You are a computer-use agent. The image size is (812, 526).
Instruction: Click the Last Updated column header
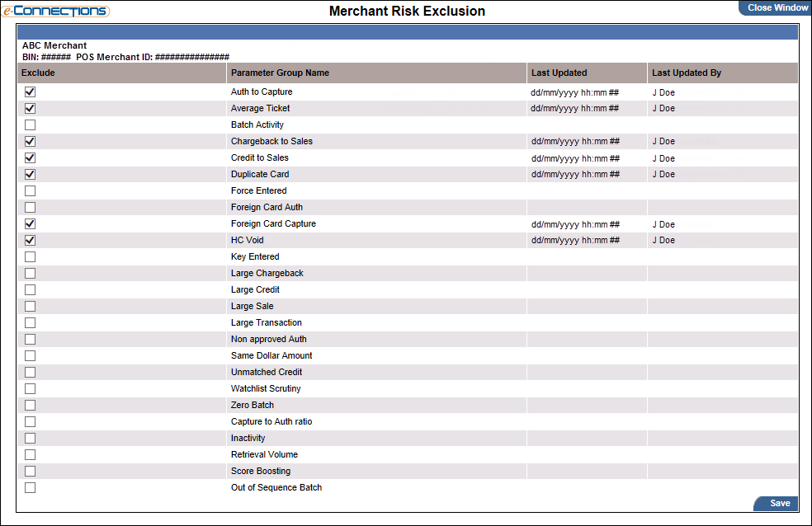pyautogui.click(x=559, y=73)
